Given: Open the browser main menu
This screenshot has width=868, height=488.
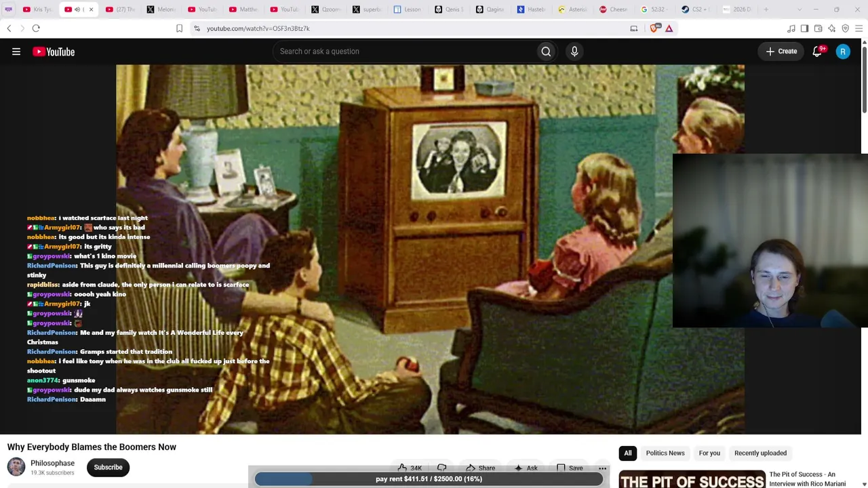Looking at the screenshot, I should [859, 28].
